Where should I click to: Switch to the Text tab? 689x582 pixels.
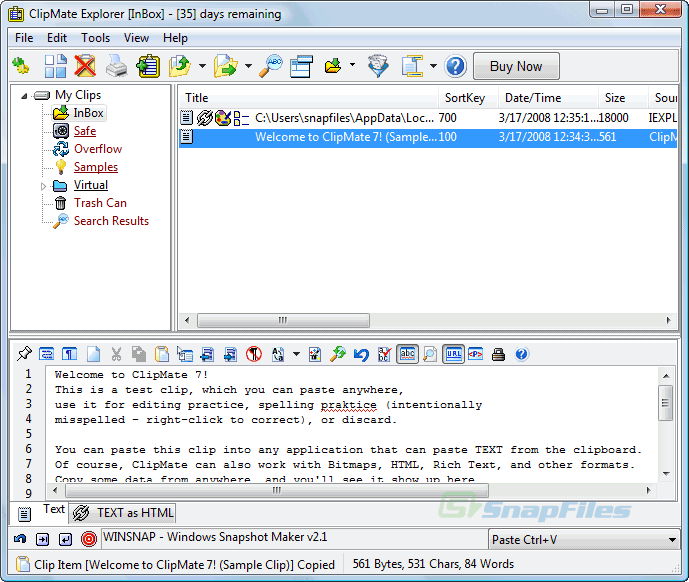pos(41,512)
